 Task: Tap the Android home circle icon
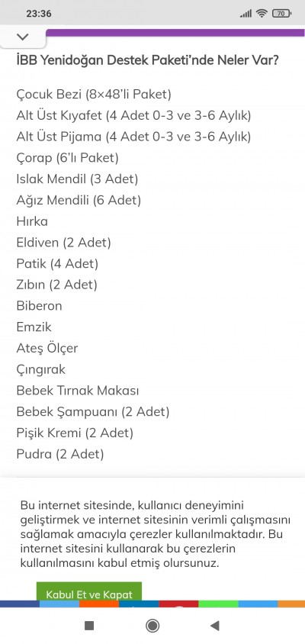[152, 626]
